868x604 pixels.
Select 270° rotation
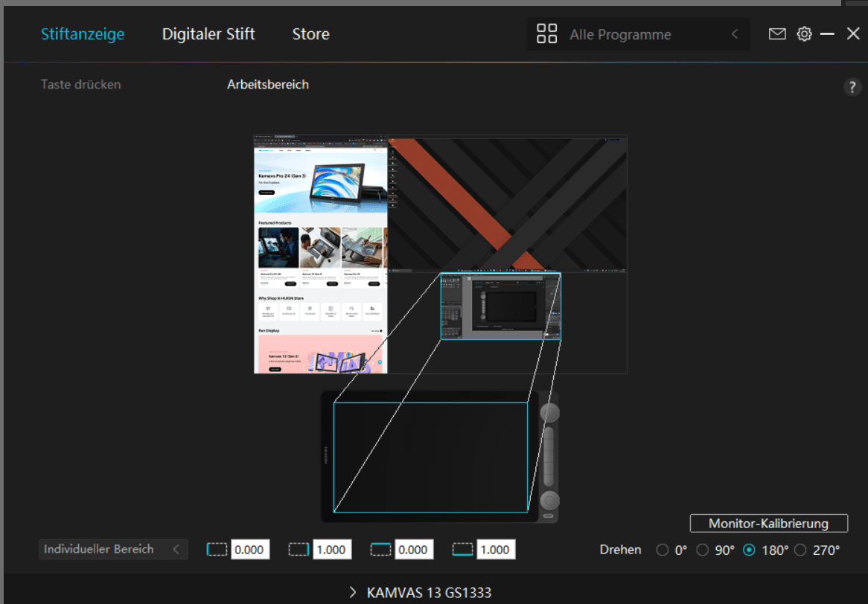tap(801, 550)
